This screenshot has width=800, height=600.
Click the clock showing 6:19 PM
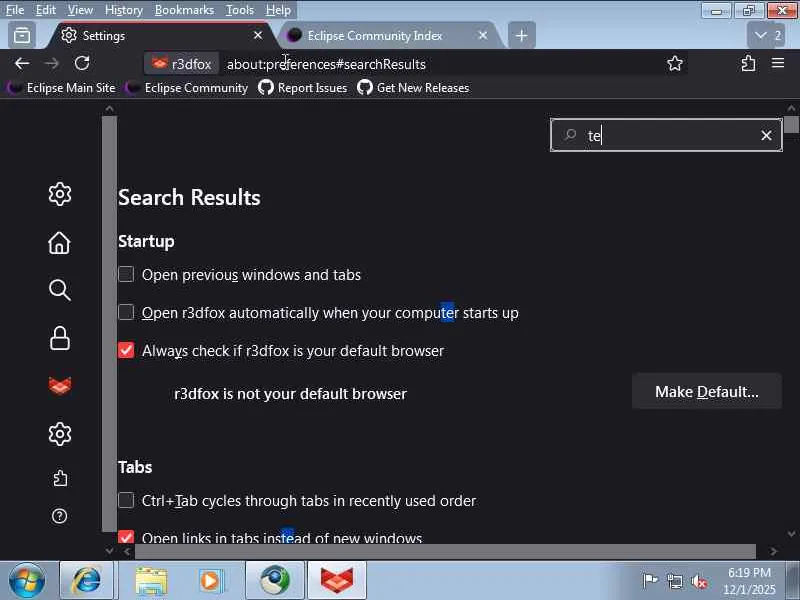click(749, 572)
